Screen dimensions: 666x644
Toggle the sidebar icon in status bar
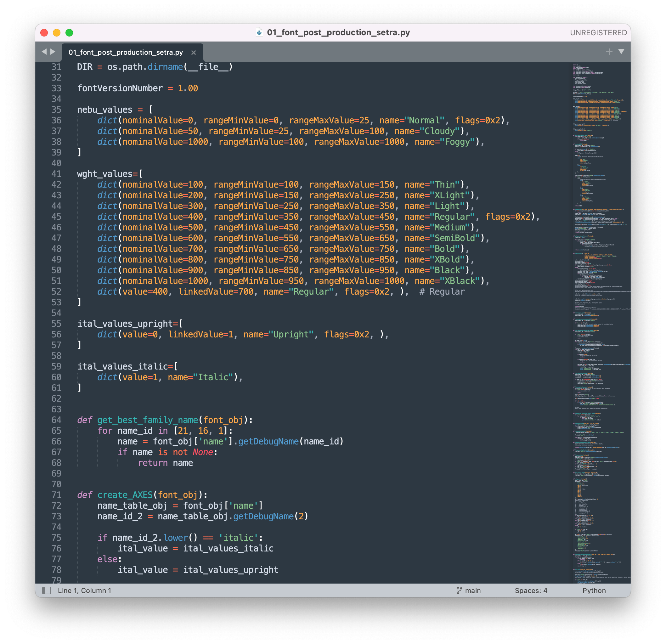pos(47,590)
